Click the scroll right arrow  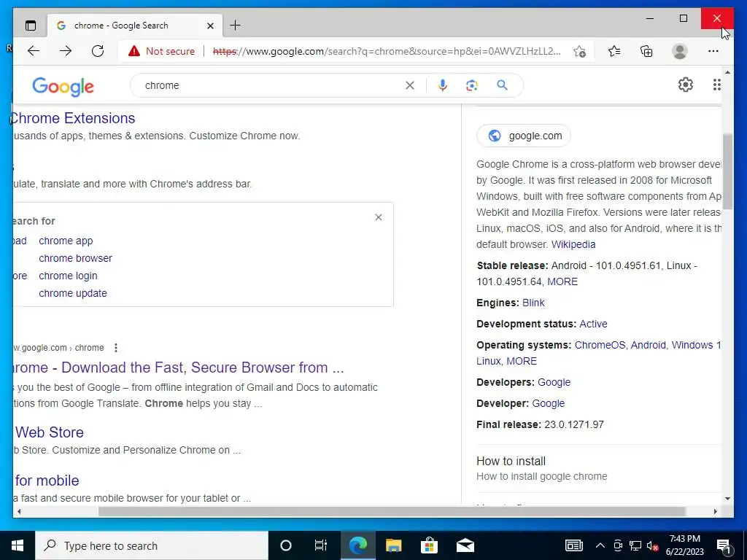pos(715,511)
